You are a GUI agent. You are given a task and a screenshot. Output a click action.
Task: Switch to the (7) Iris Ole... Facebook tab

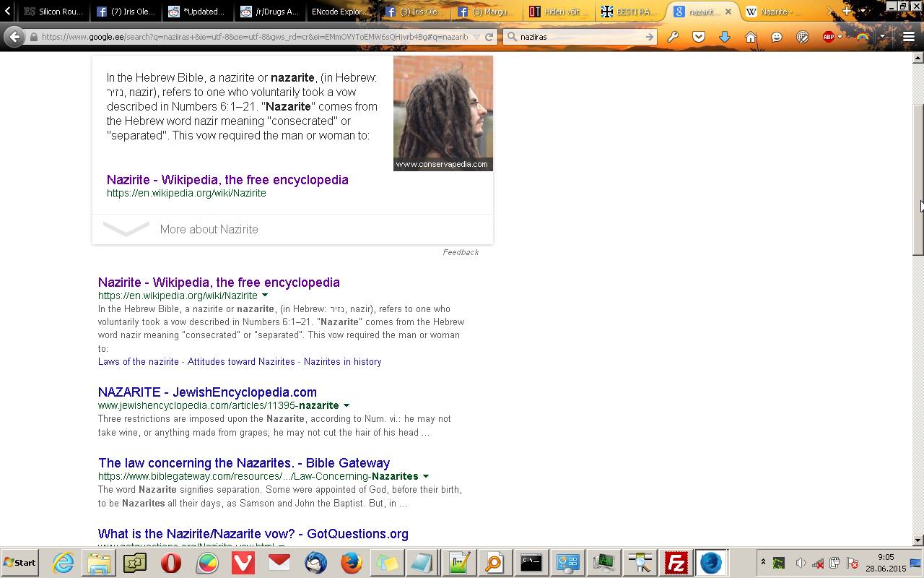126,12
